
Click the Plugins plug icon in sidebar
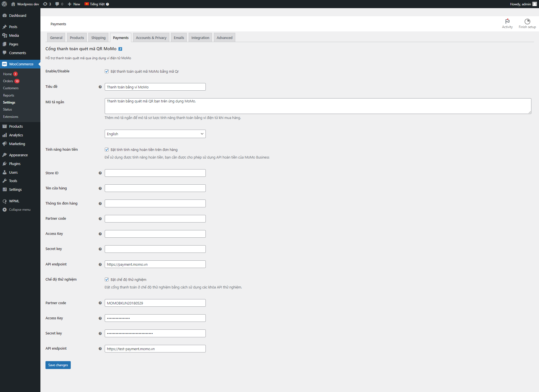(4, 164)
